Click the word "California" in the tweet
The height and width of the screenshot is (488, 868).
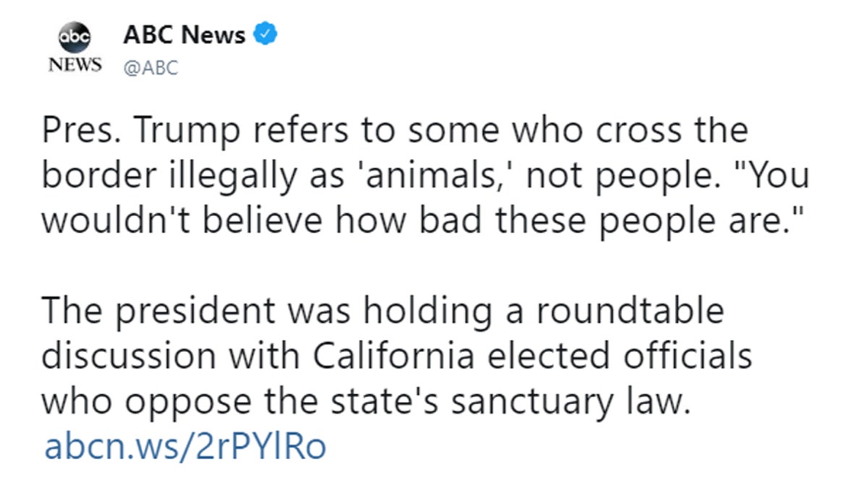coord(396,356)
